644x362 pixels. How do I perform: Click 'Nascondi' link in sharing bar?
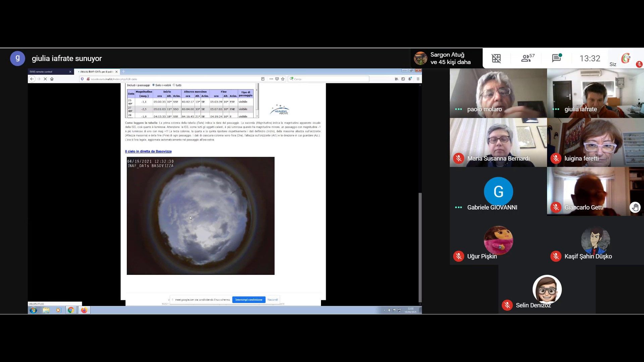(x=272, y=300)
